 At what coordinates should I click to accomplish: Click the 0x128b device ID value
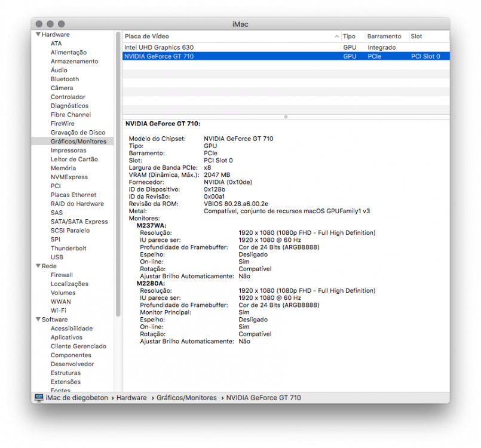click(215, 189)
